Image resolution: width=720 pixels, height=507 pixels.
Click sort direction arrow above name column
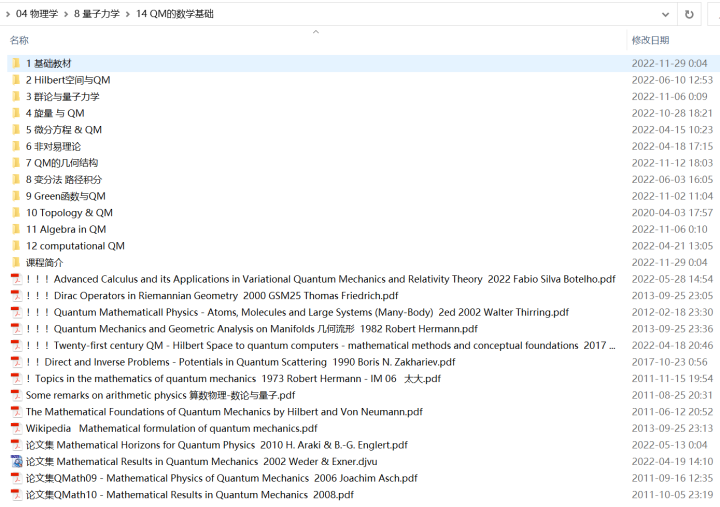point(315,32)
